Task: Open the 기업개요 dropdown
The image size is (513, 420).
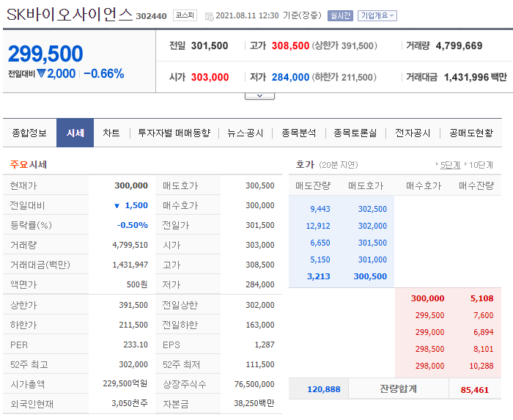Action: click(x=377, y=15)
